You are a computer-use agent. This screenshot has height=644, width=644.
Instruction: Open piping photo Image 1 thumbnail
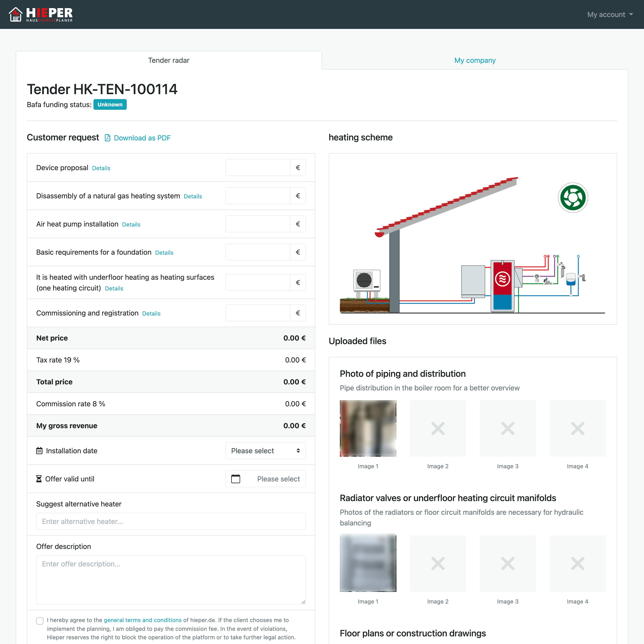tap(368, 428)
